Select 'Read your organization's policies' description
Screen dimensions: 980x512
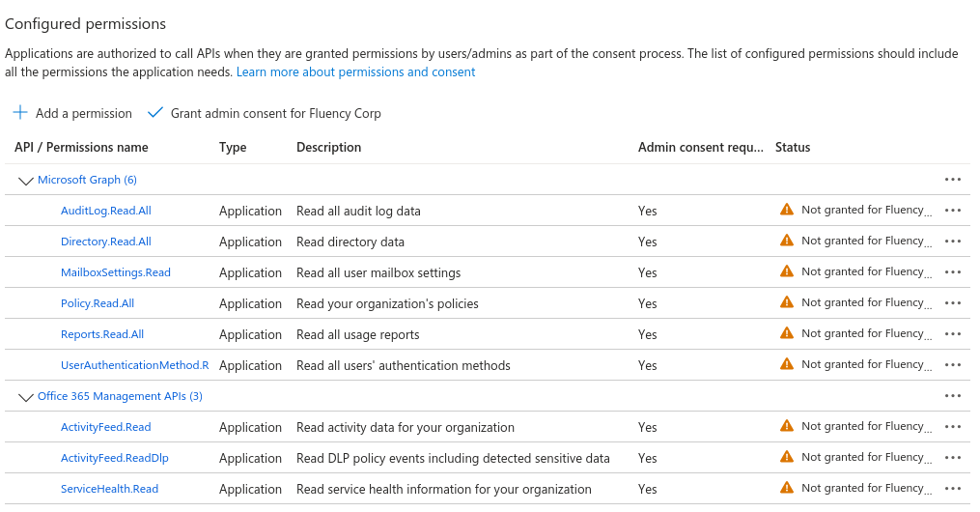pos(387,304)
